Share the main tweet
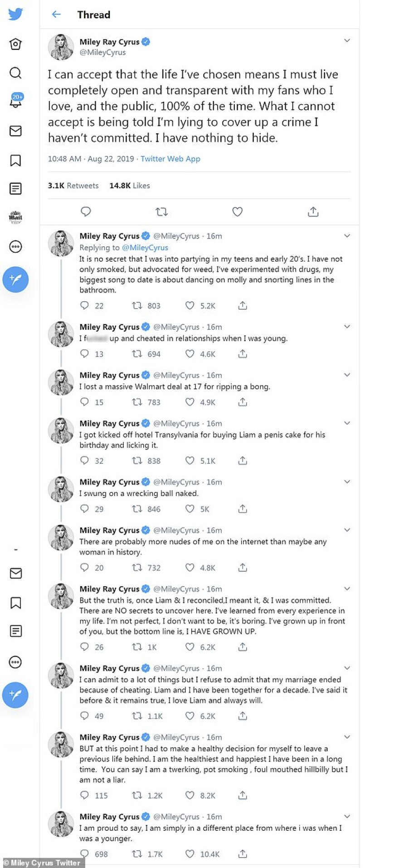 pos(313,212)
